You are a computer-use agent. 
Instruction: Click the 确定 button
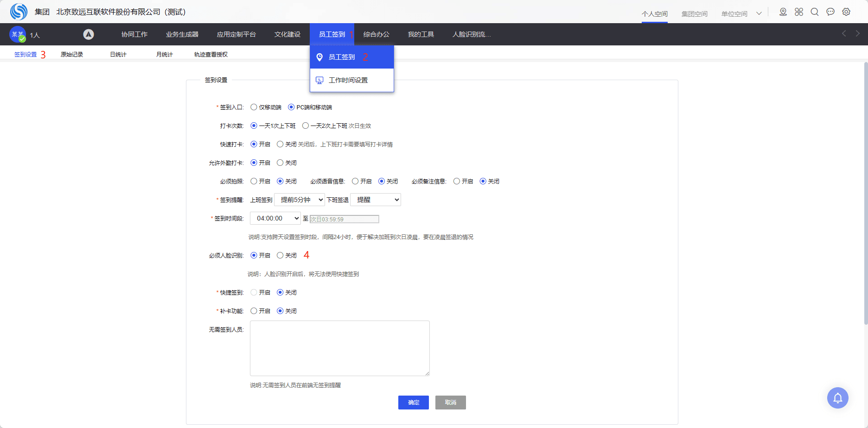point(414,403)
